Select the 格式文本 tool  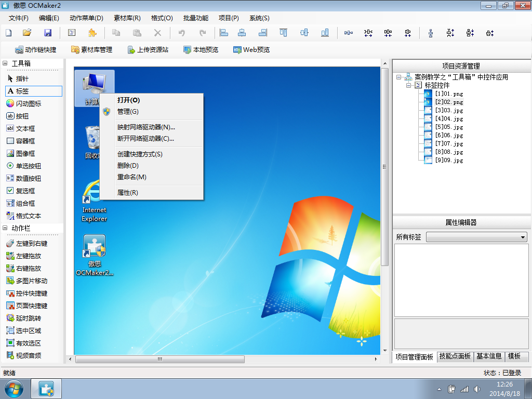tap(24, 216)
